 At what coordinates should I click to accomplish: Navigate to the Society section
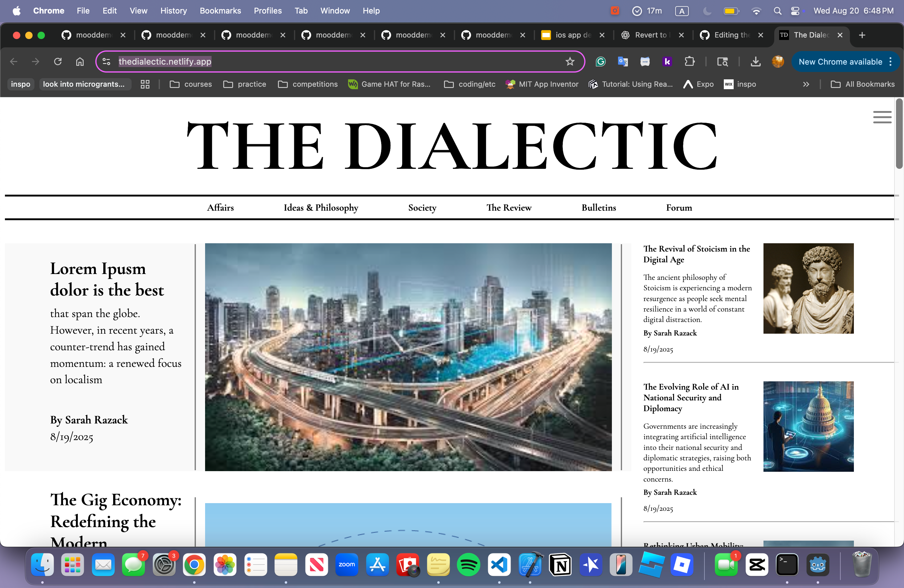[422, 208]
